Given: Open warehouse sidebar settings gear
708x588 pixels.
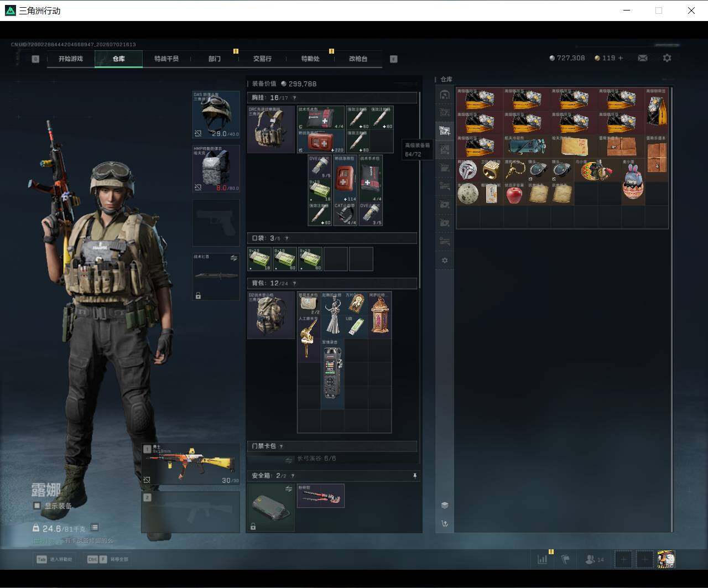Looking at the screenshot, I should tap(445, 261).
